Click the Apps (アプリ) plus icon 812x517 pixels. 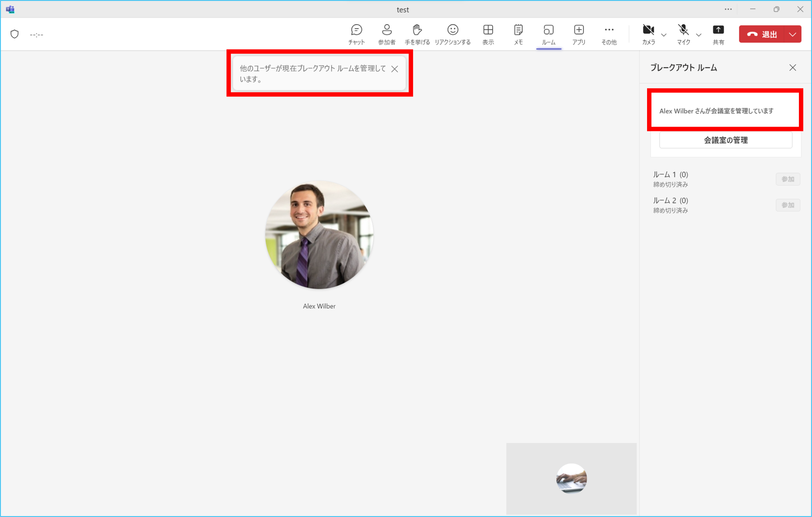click(x=578, y=30)
